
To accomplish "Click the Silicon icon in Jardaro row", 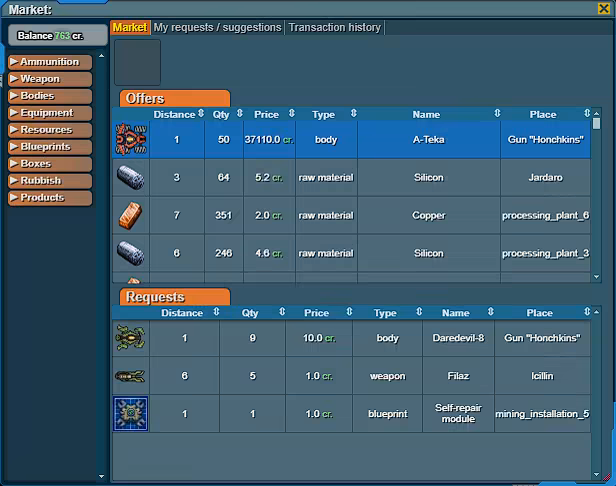I will pos(130,178).
